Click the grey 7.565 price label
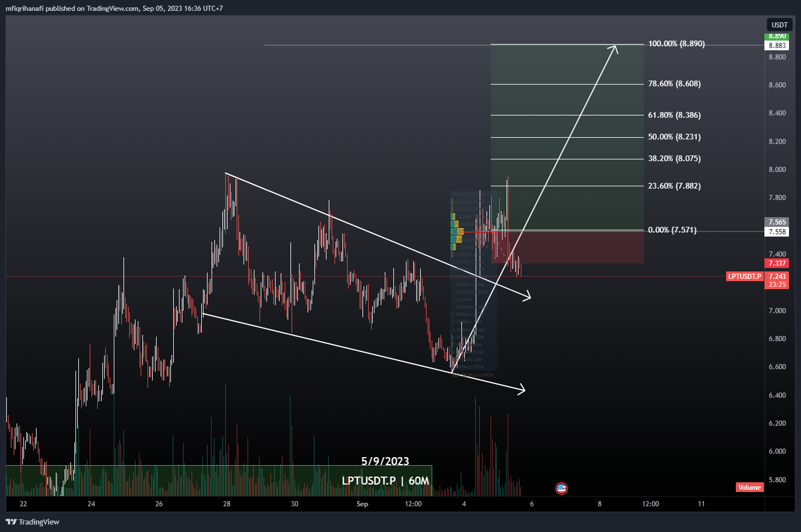Viewport: 801px width, 532px height. [777, 222]
